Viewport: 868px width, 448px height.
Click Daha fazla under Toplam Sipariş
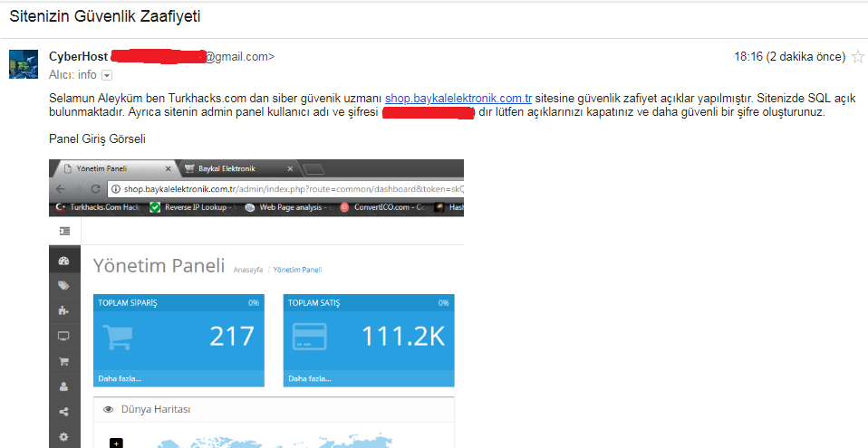coord(120,379)
